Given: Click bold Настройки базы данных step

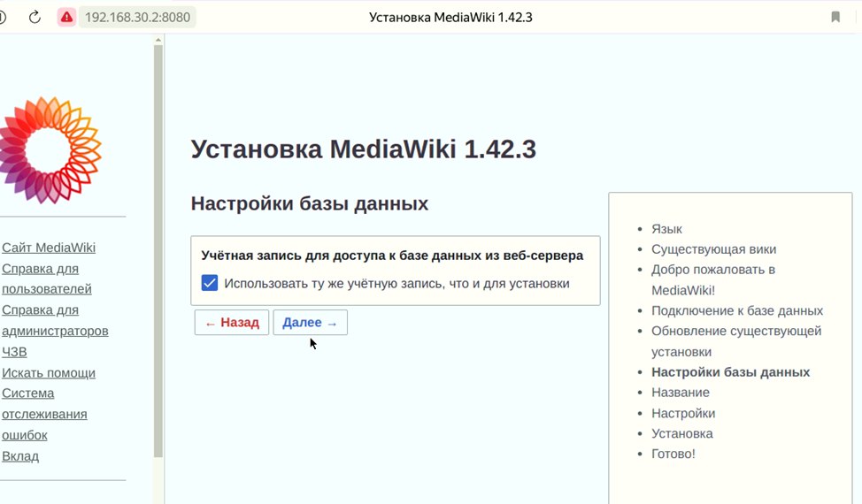Looking at the screenshot, I should (x=731, y=372).
